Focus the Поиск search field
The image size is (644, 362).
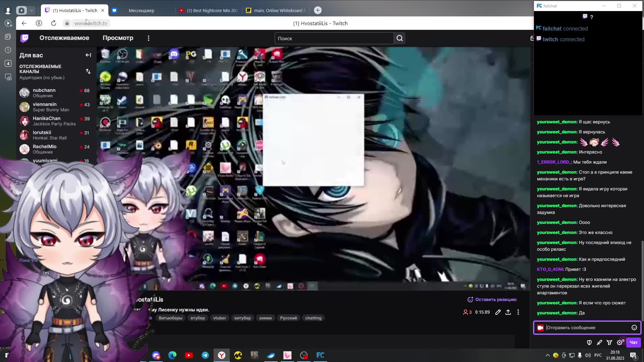click(334, 39)
